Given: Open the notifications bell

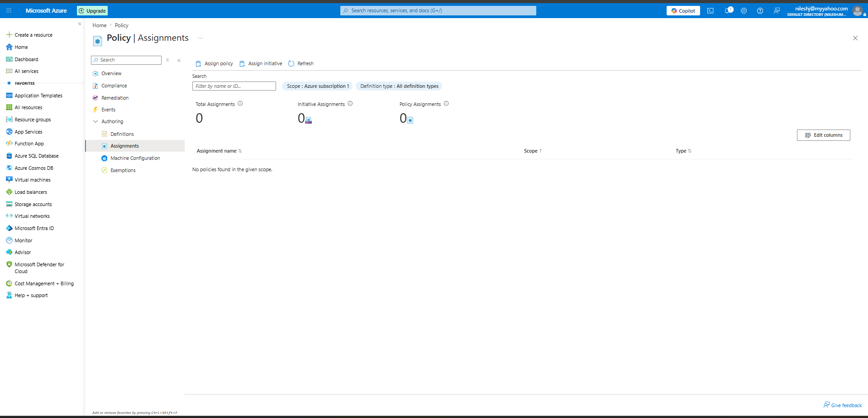Looking at the screenshot, I should pos(728,10).
